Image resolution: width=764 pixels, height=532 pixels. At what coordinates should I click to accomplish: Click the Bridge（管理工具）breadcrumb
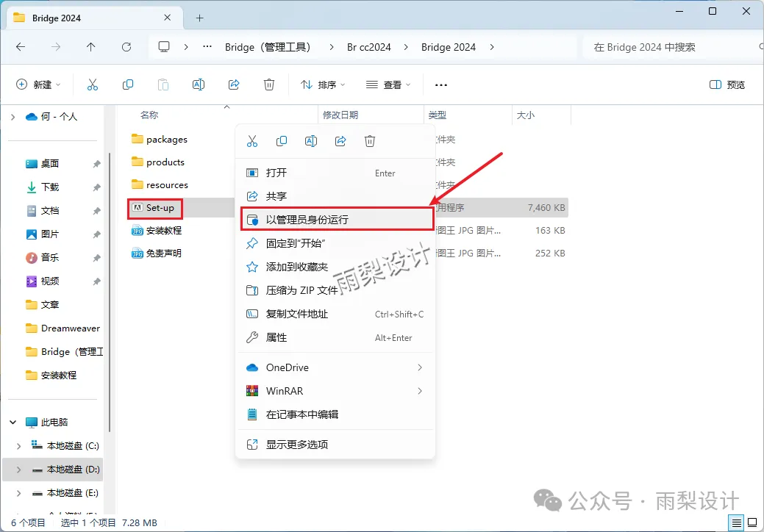click(268, 47)
